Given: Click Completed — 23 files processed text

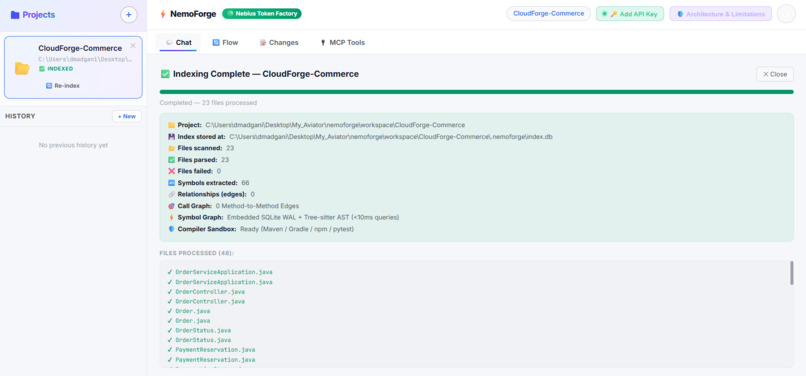Looking at the screenshot, I should click(x=208, y=103).
